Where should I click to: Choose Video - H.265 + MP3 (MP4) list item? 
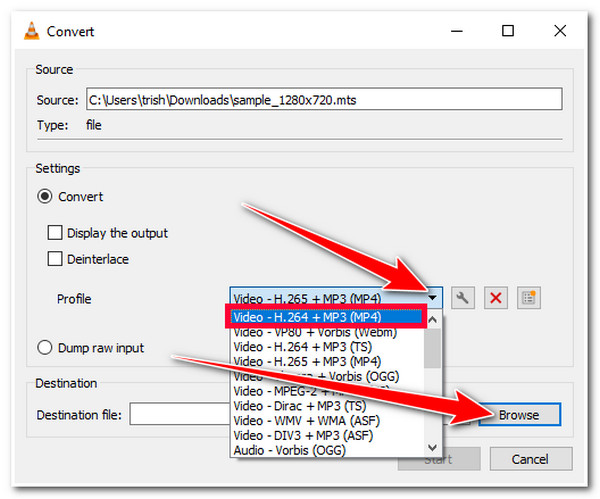pos(328,361)
